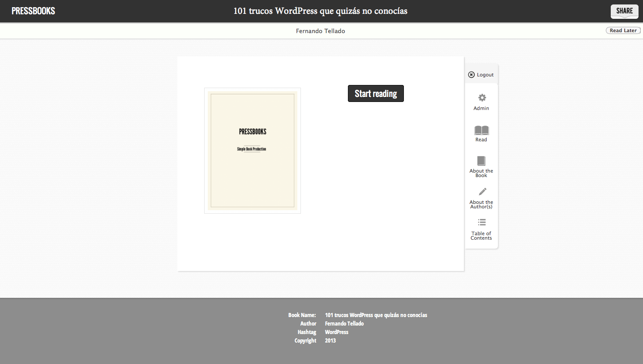Click the pencil About the Author(s) icon
The height and width of the screenshot is (364, 643).
click(x=482, y=191)
